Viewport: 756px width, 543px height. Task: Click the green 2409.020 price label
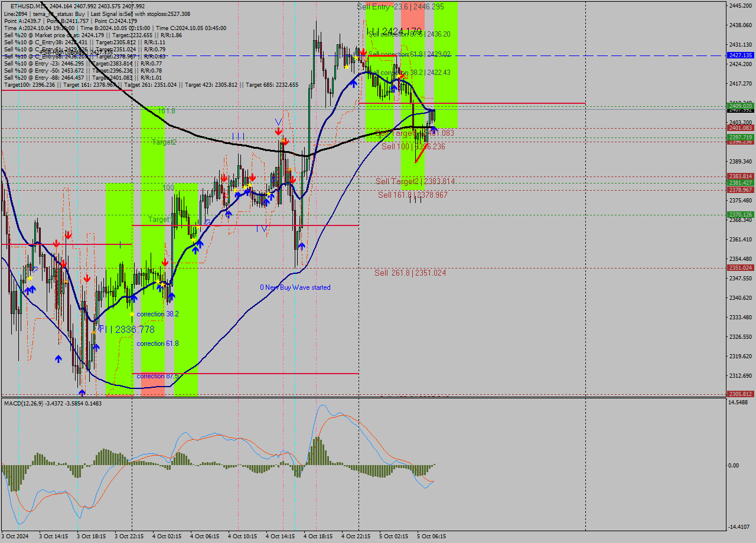tap(740, 106)
